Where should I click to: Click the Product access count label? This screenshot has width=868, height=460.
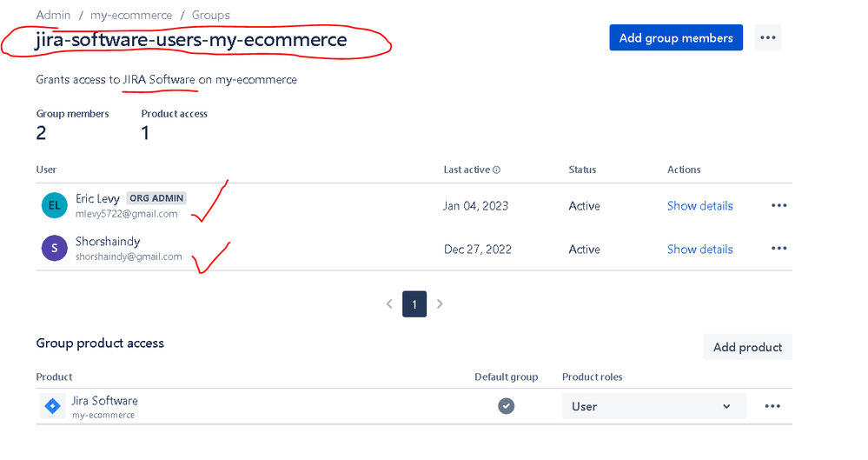(175, 114)
